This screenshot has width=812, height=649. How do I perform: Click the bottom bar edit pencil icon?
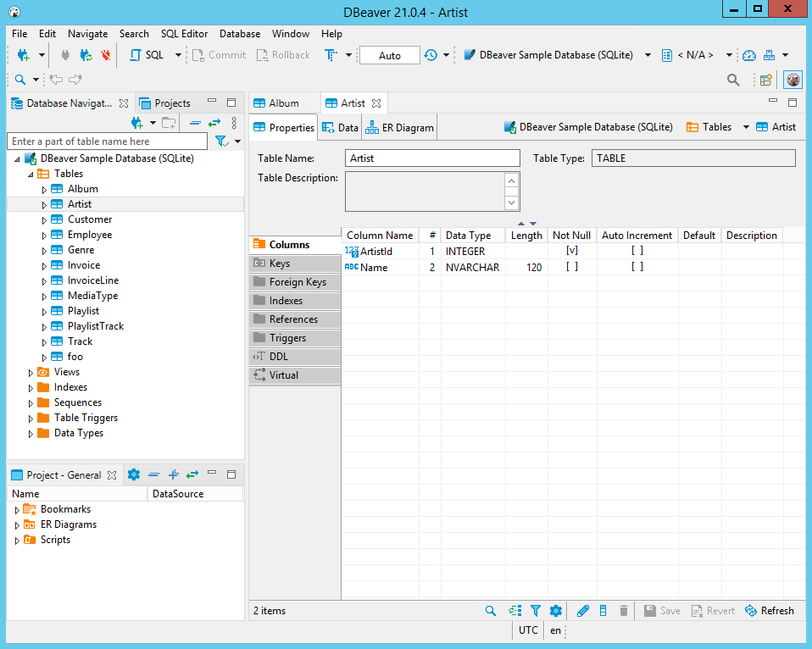pyautogui.click(x=582, y=611)
